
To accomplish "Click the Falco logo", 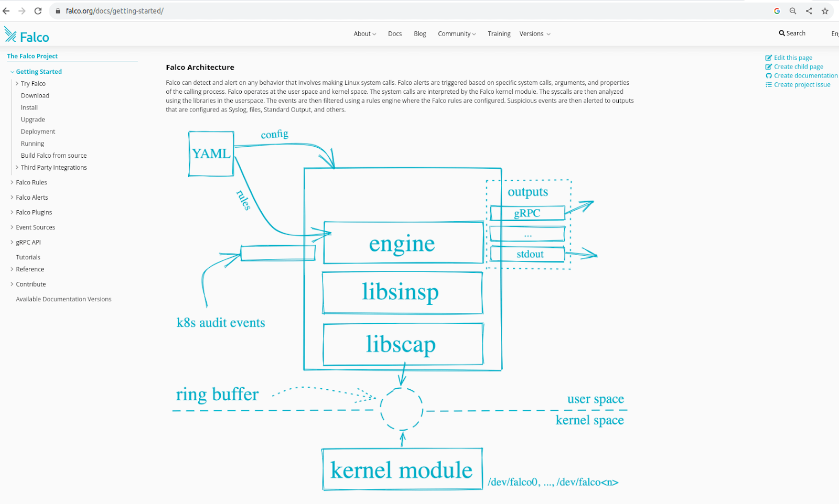I will click(27, 35).
